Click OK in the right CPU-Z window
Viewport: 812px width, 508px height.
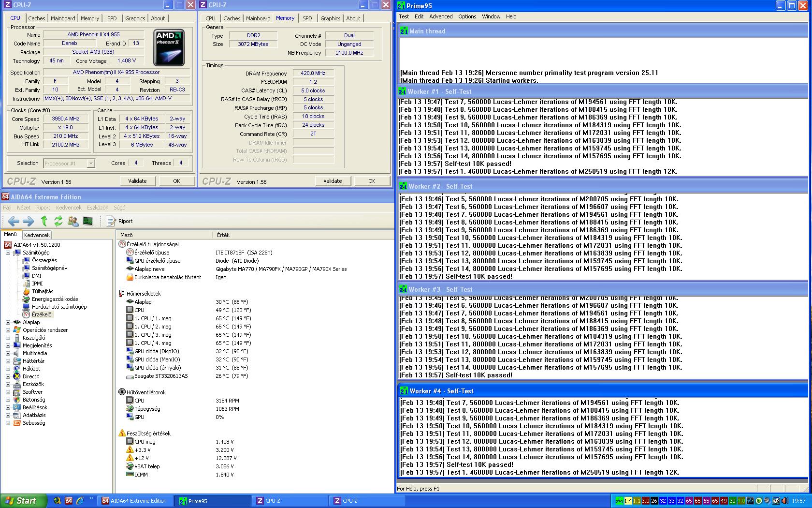(372, 181)
